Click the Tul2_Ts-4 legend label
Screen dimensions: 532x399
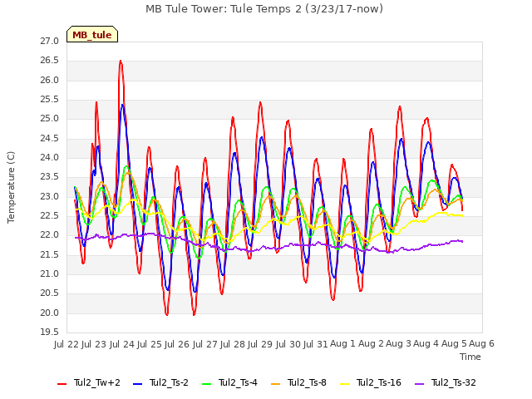tap(239, 383)
